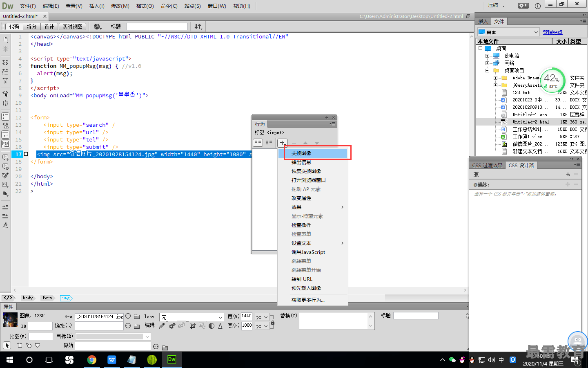
Task: Click the 管理站点 link
Action: tap(552, 32)
